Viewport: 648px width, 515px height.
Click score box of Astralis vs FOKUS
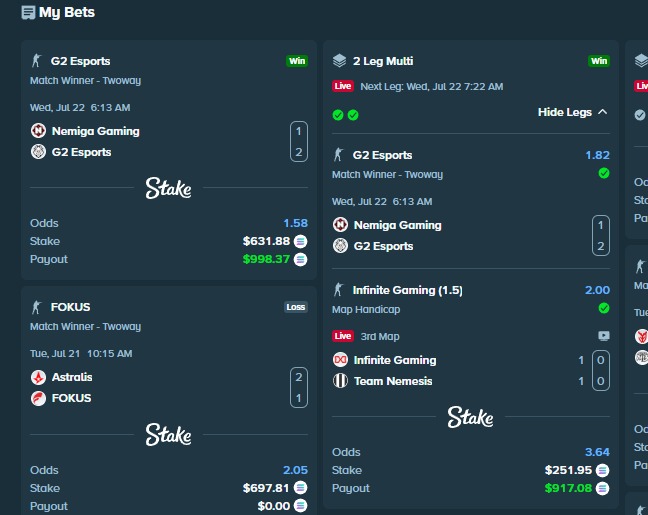[x=299, y=387]
